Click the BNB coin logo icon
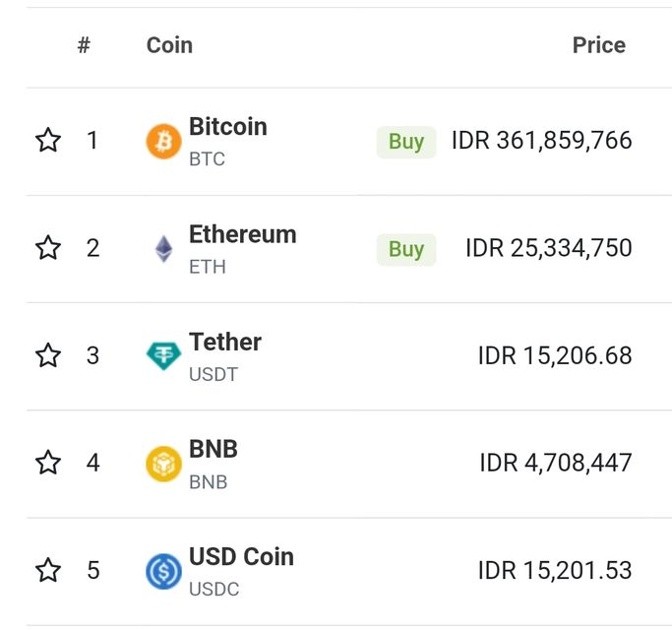672x630 pixels. [163, 464]
